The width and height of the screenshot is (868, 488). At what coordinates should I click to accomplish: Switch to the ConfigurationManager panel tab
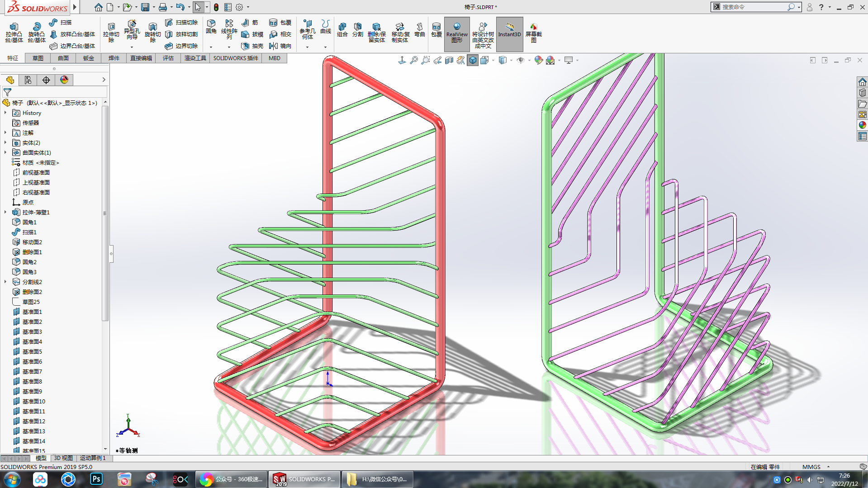(28, 80)
